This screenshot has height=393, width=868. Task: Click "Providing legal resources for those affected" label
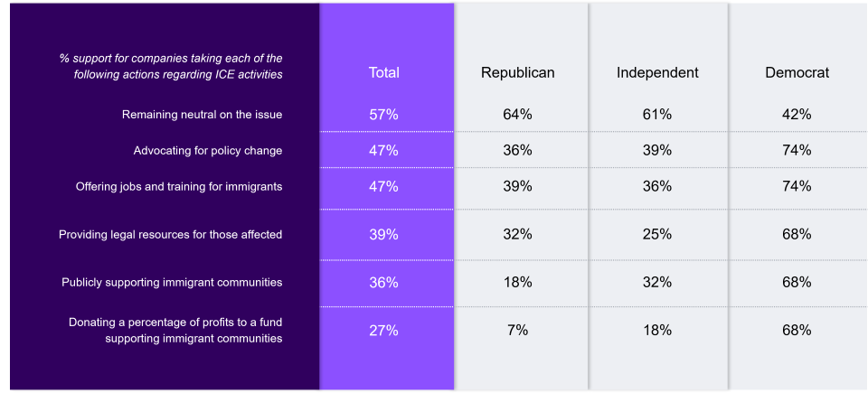coord(171,235)
